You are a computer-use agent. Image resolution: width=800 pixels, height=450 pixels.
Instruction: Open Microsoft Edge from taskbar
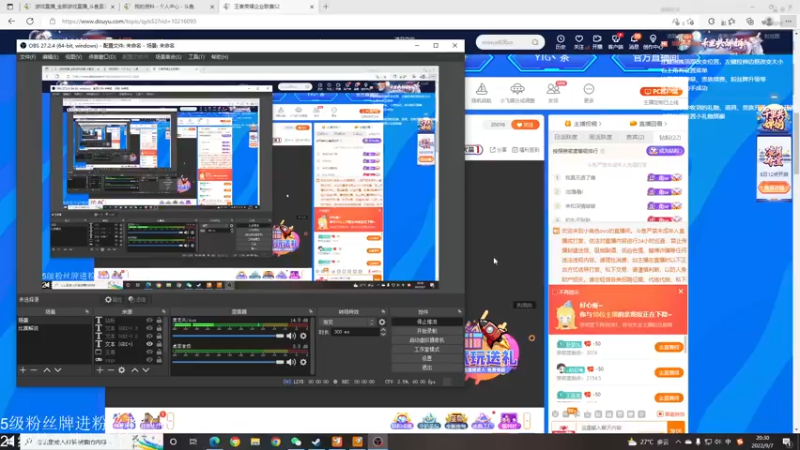coord(214,441)
